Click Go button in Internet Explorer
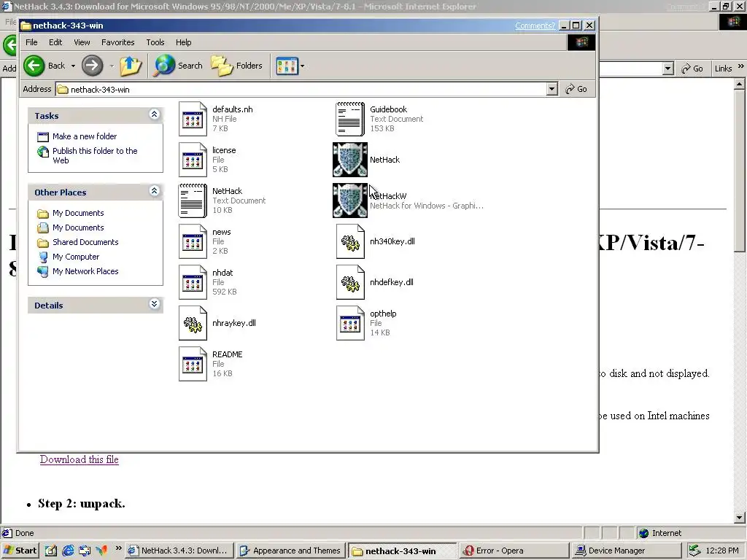The width and height of the screenshot is (747, 560). coord(692,69)
